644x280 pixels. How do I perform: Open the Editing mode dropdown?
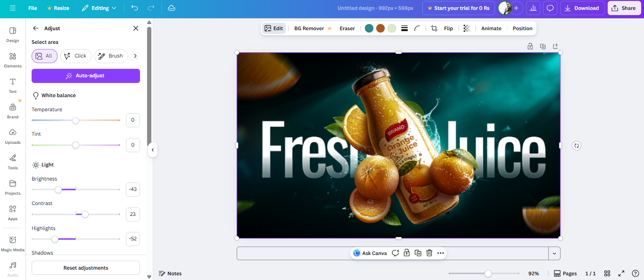point(99,8)
